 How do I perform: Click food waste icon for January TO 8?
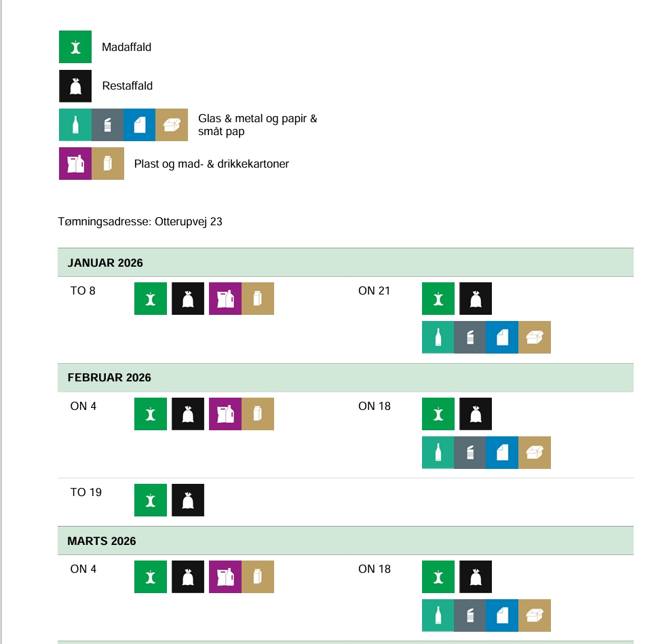pyautogui.click(x=151, y=299)
